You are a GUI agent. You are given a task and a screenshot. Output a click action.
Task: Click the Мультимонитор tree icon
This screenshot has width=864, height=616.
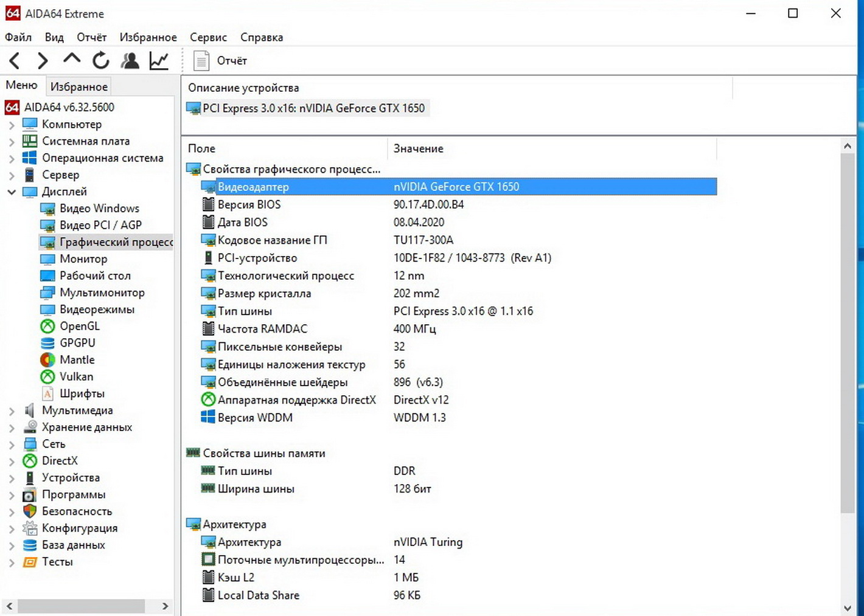click(47, 292)
